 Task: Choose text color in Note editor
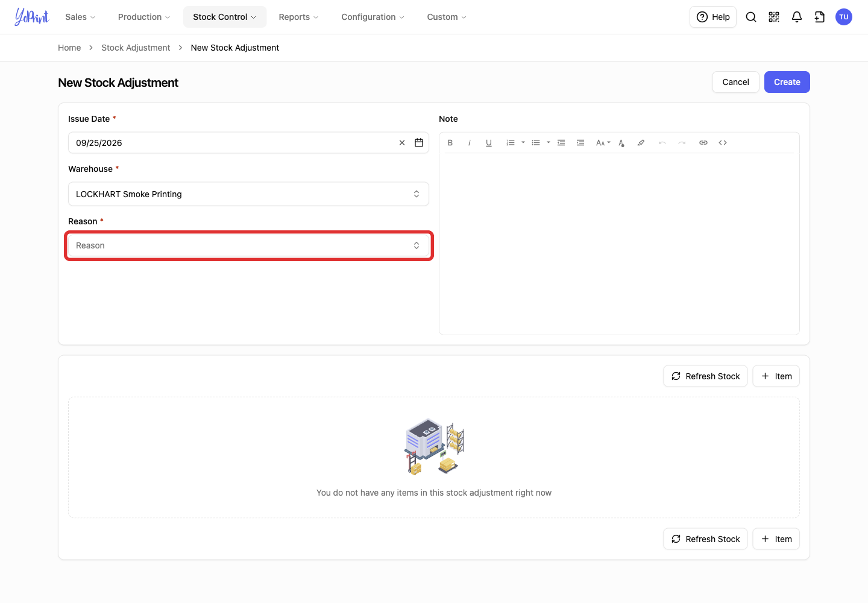pos(621,143)
